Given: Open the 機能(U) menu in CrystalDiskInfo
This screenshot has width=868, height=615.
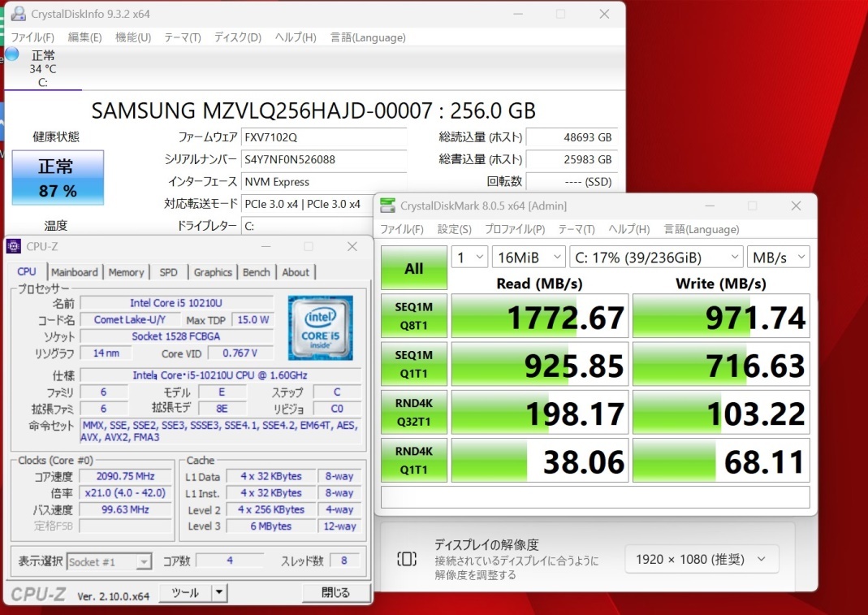Looking at the screenshot, I should (x=133, y=37).
